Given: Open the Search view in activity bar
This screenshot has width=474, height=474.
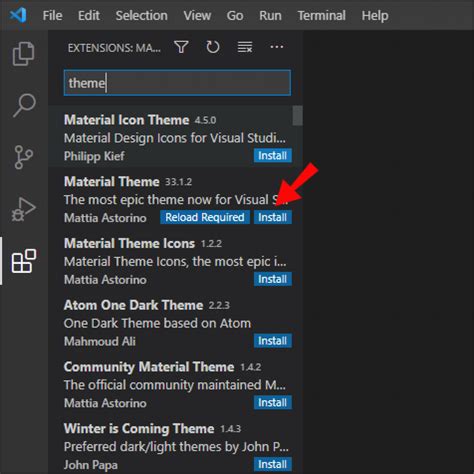Looking at the screenshot, I should click(x=24, y=105).
